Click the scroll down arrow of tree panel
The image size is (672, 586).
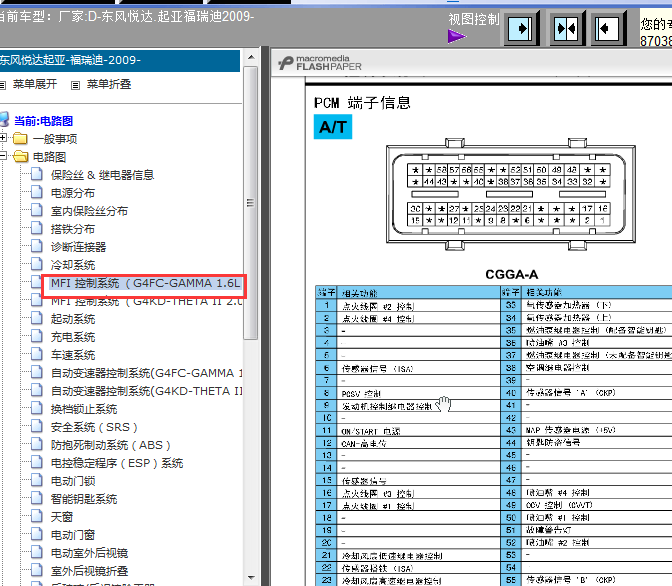coord(251,578)
